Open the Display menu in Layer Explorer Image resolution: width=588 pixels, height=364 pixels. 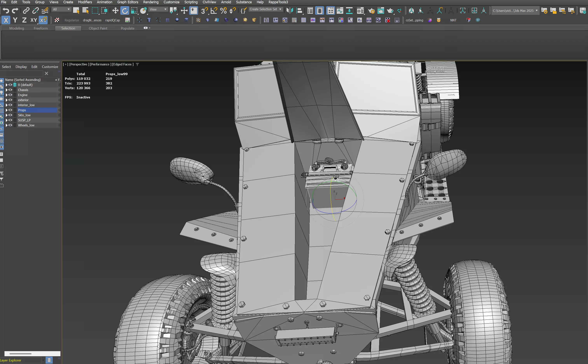(21, 67)
